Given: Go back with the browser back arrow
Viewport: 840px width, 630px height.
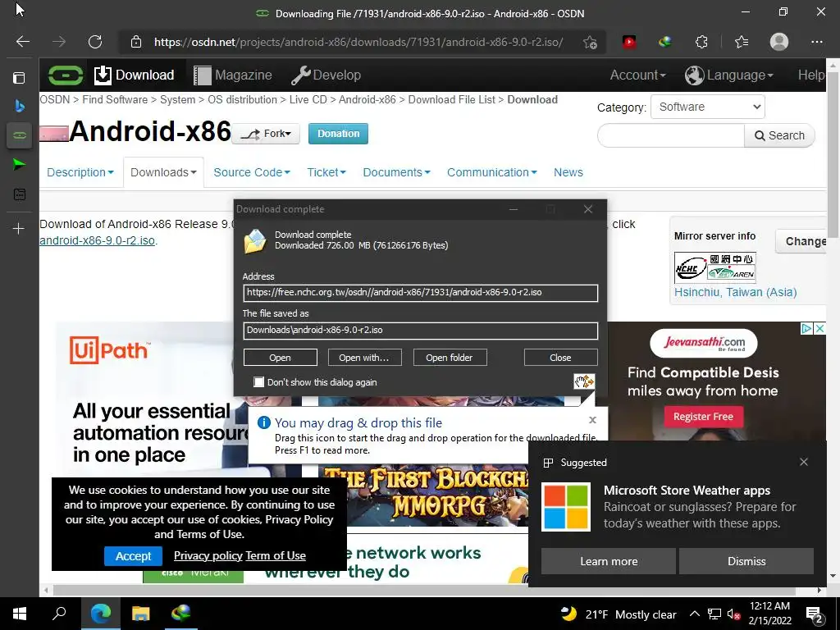Looking at the screenshot, I should (22, 42).
